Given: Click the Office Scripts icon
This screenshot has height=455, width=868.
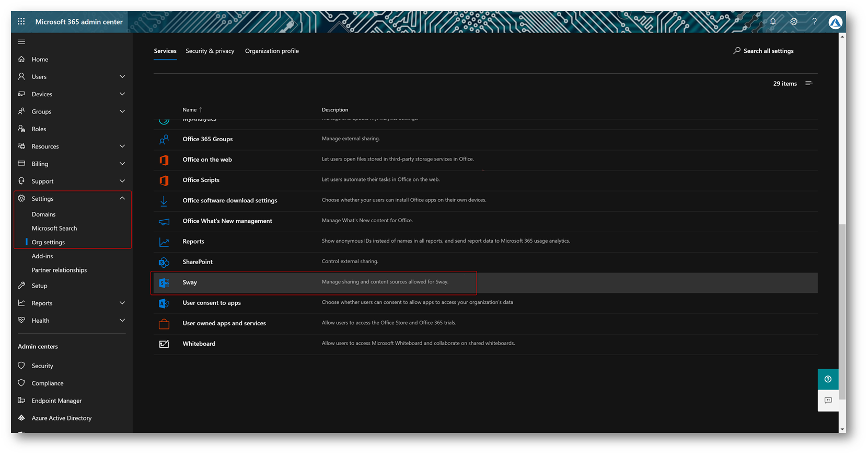Looking at the screenshot, I should pyautogui.click(x=164, y=180).
